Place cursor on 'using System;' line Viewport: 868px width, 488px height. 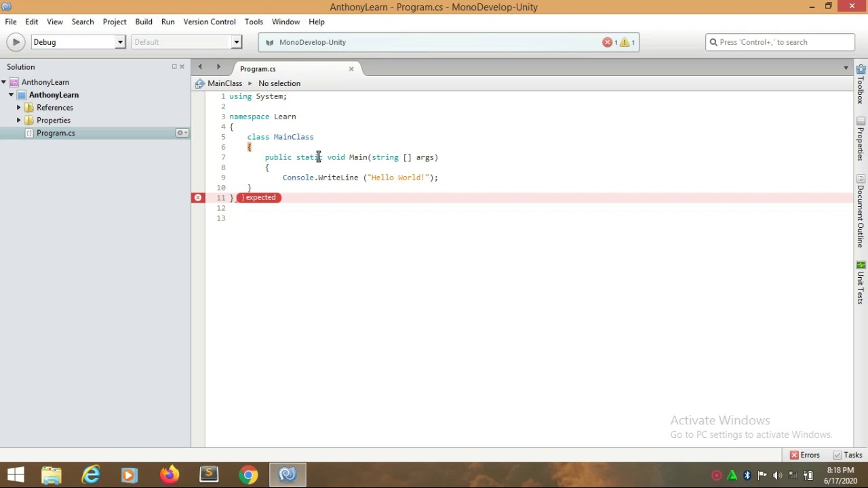tap(258, 96)
